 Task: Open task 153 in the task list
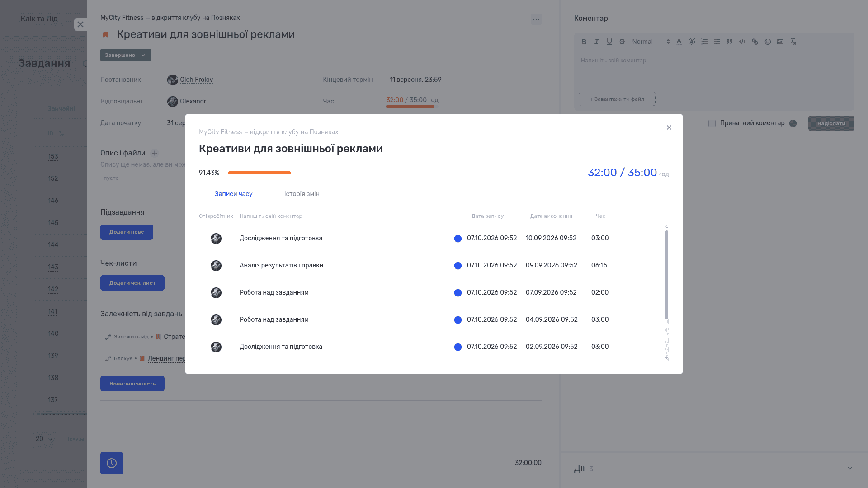[x=53, y=157]
